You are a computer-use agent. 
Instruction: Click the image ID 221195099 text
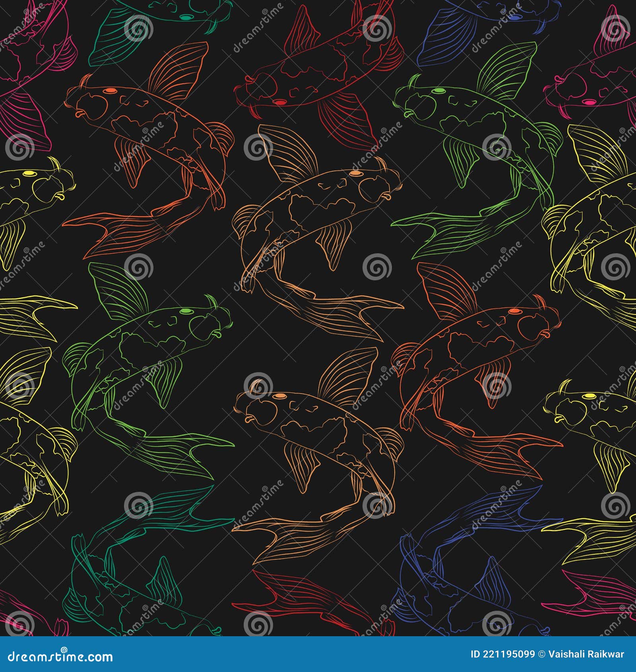[x=503, y=654]
